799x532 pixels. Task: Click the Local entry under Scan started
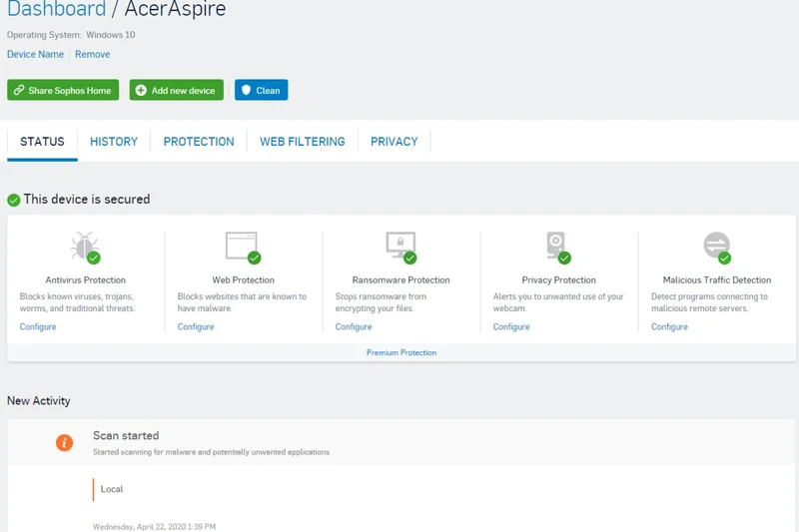click(112, 489)
